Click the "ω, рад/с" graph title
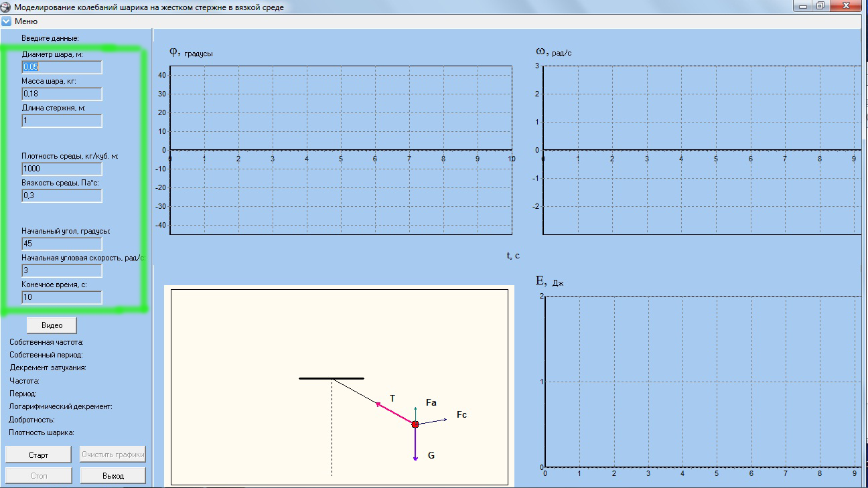The width and height of the screenshot is (868, 488). [554, 52]
